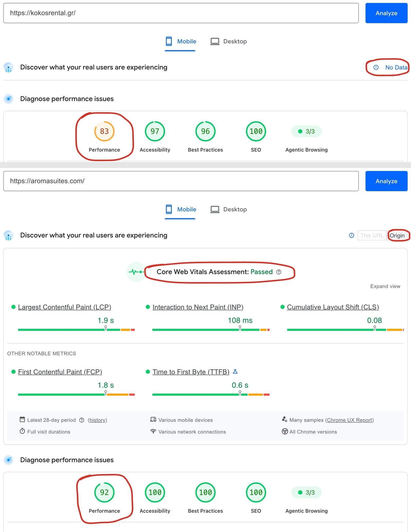
Task: Click FCP value 1.8 s
Action: pyautogui.click(x=106, y=385)
